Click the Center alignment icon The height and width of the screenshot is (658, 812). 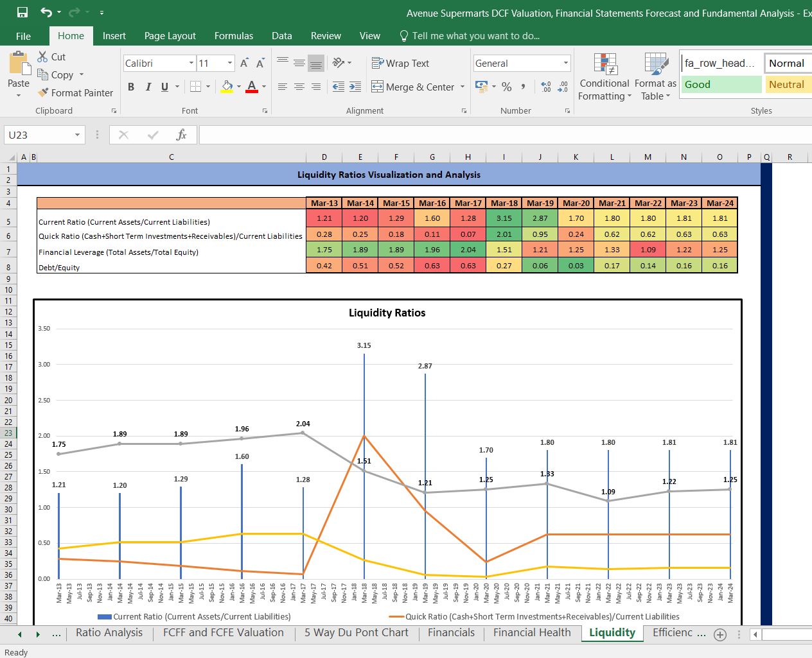[299, 87]
